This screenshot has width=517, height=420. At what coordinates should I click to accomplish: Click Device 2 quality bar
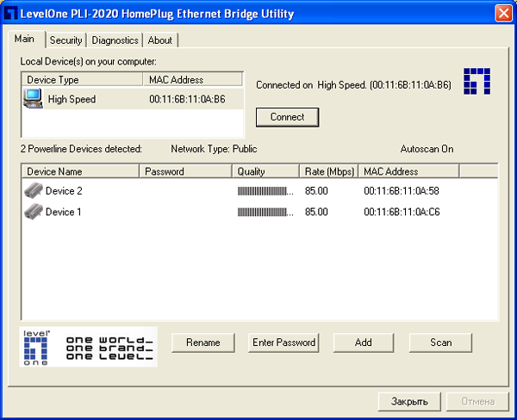tap(265, 191)
